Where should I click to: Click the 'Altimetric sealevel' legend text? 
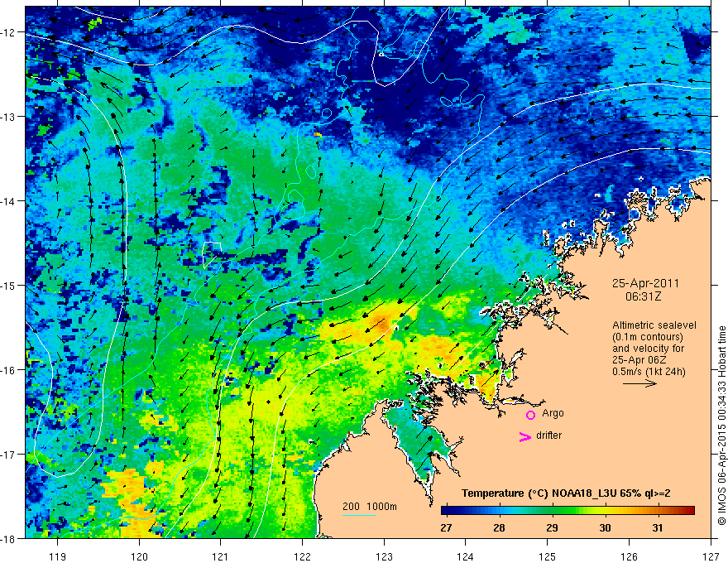[x=654, y=325]
